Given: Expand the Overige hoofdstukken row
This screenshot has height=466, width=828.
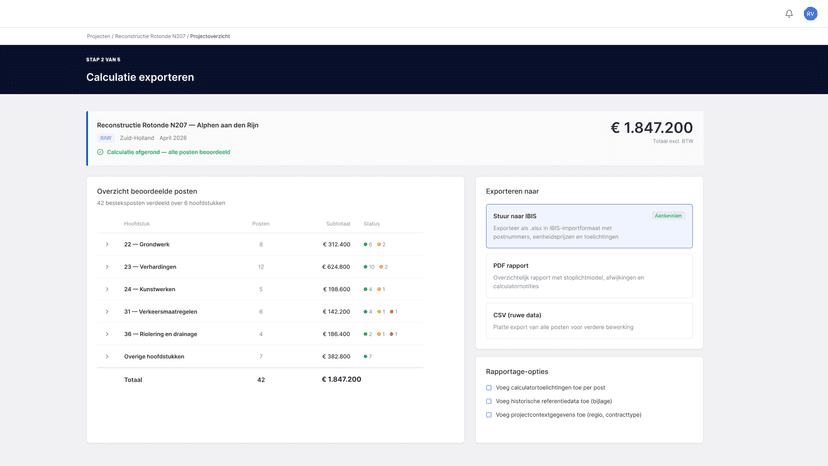Looking at the screenshot, I should tap(107, 357).
